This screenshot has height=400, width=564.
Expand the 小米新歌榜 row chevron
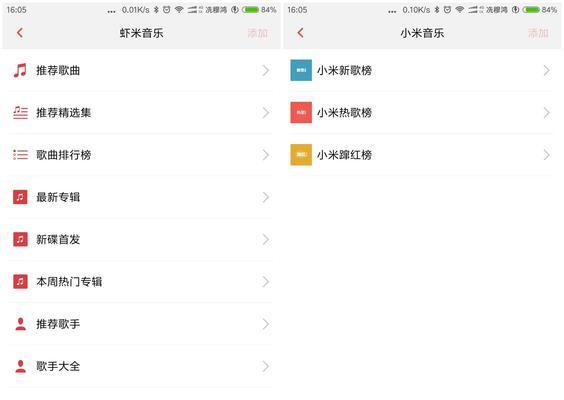click(546, 71)
